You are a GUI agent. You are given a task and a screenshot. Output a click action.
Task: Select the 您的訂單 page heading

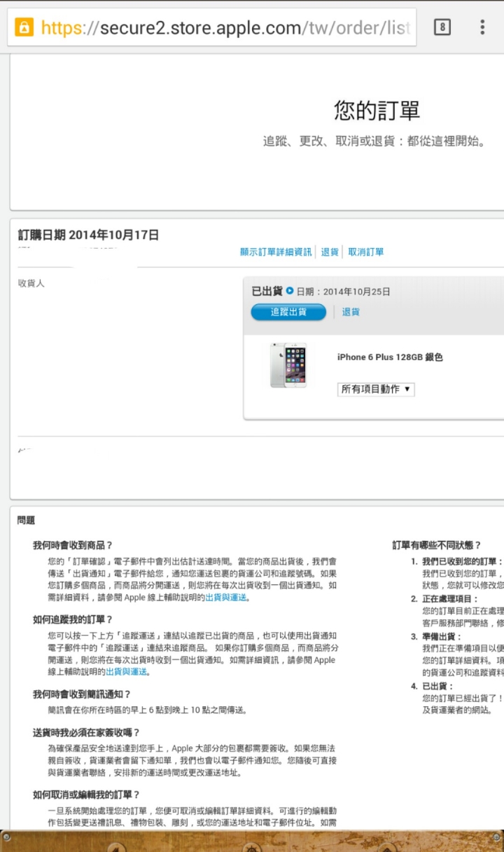[x=377, y=111]
